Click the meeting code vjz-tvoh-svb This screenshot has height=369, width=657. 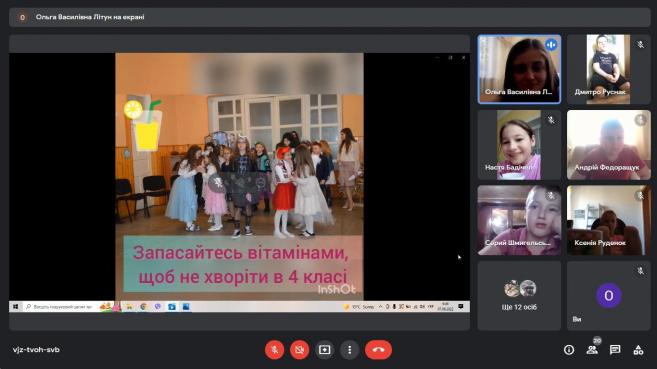36,350
